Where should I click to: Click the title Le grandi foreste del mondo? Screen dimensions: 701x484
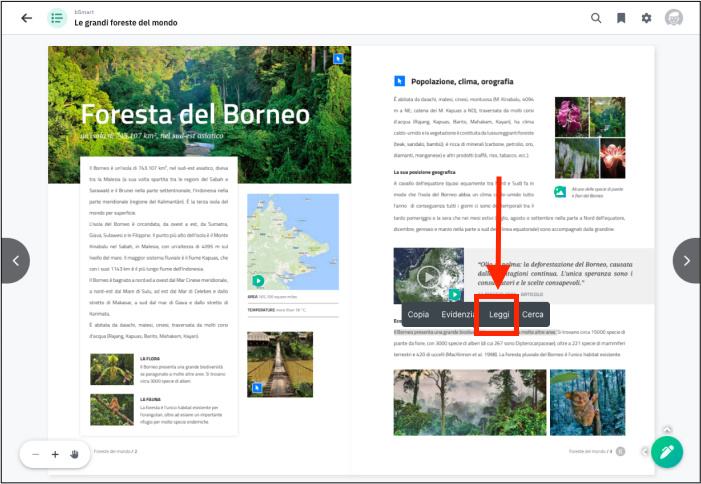[126, 23]
